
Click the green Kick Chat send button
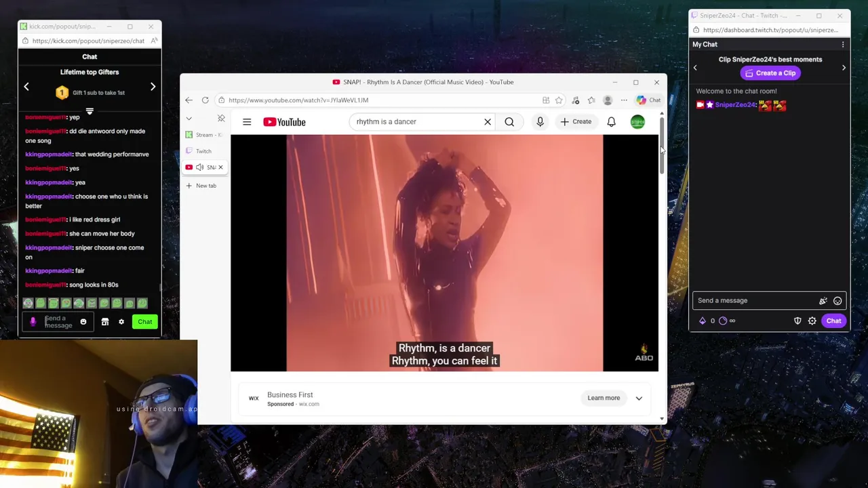[145, 322]
